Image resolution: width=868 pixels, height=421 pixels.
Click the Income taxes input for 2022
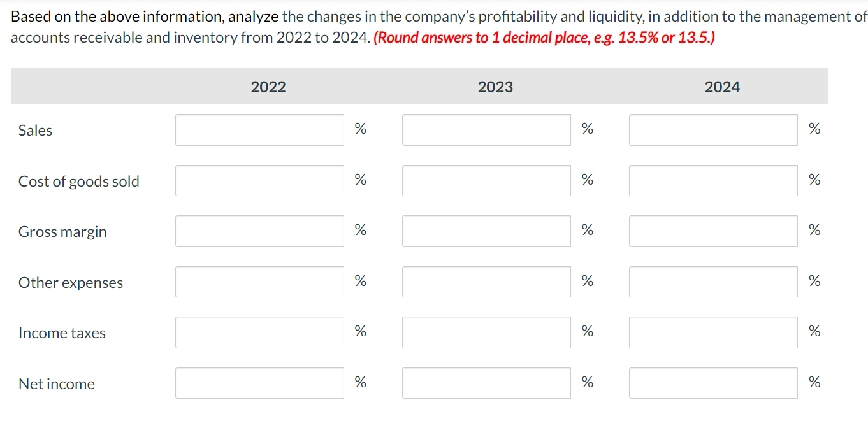tap(259, 332)
